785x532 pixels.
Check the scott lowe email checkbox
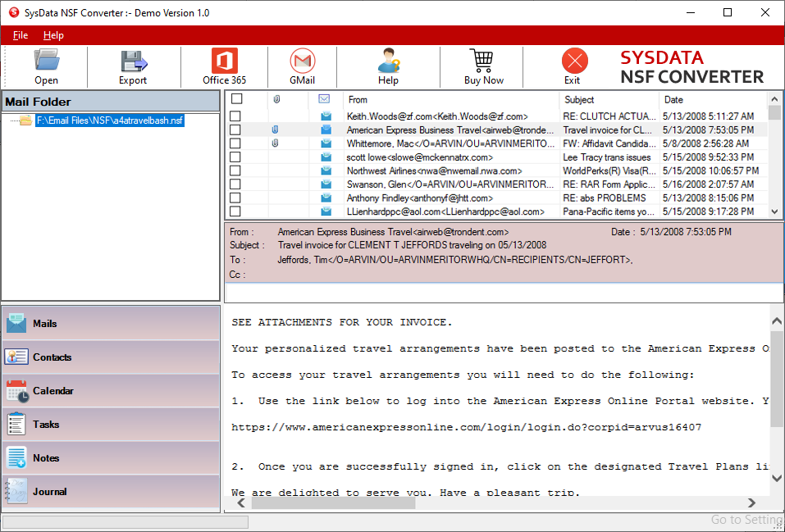235,157
